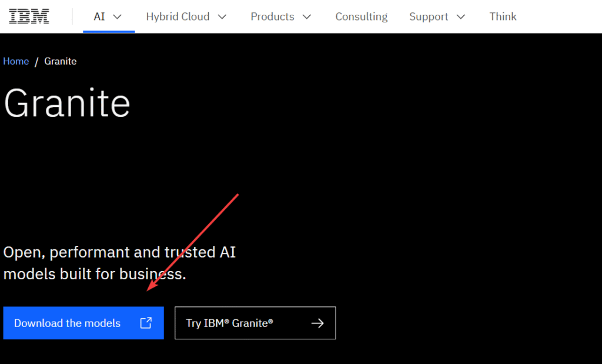Open the Hybrid Cloud menu label

tap(178, 16)
